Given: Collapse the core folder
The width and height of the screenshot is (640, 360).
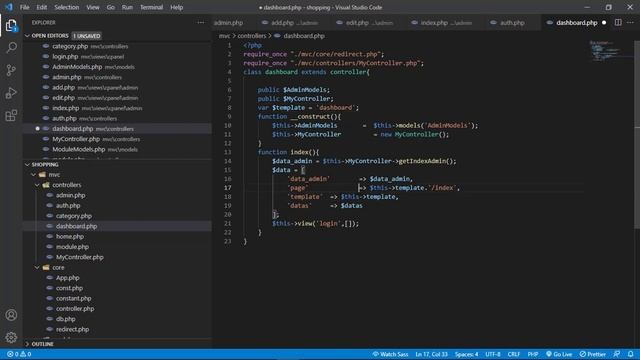Looking at the screenshot, I should (38, 267).
